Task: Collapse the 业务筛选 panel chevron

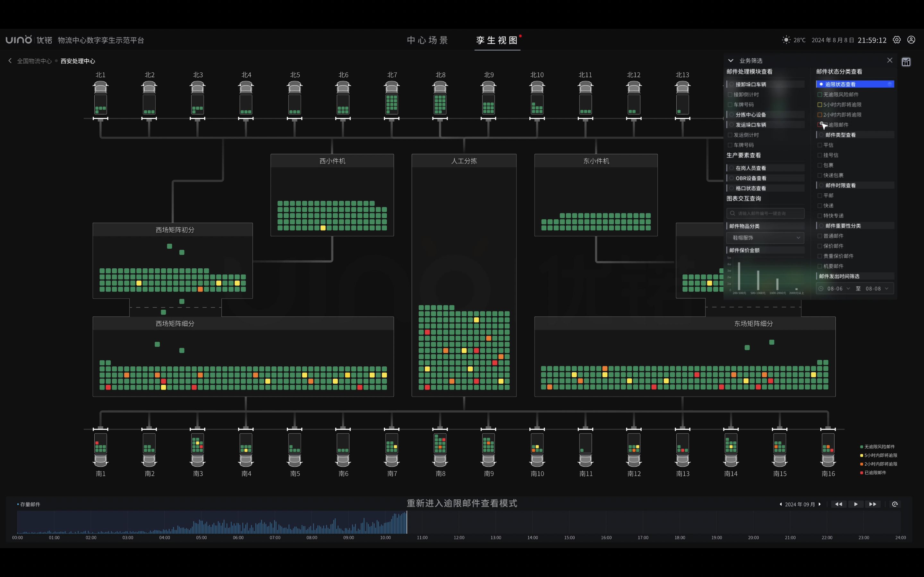Action: [x=731, y=60]
